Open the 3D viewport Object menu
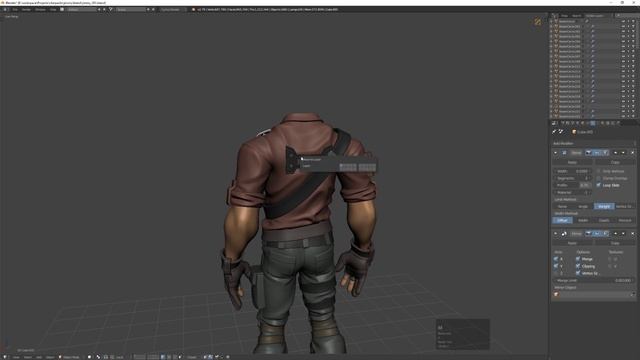640x360 pixels. click(50, 357)
